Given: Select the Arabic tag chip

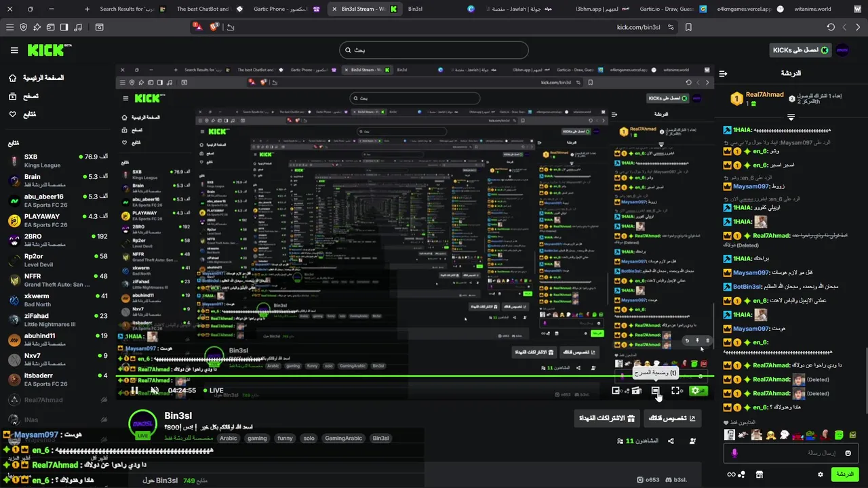Looking at the screenshot, I should pos(229,439).
